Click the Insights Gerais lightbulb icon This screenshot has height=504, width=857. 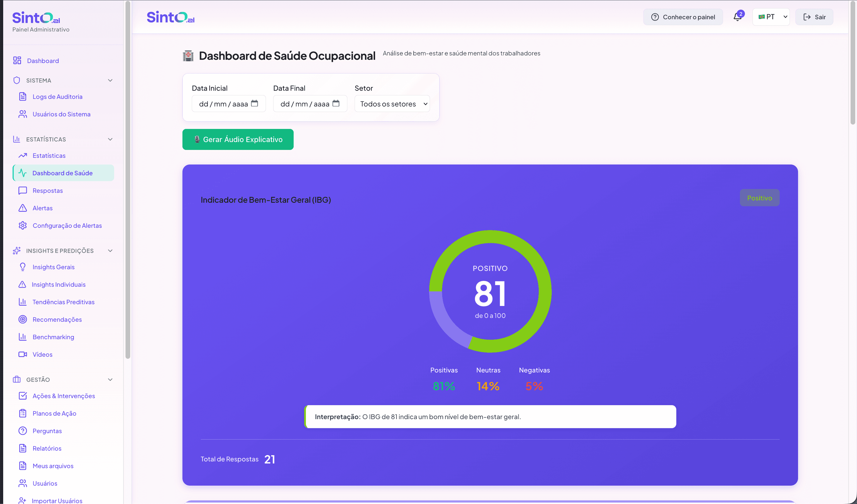point(23,267)
